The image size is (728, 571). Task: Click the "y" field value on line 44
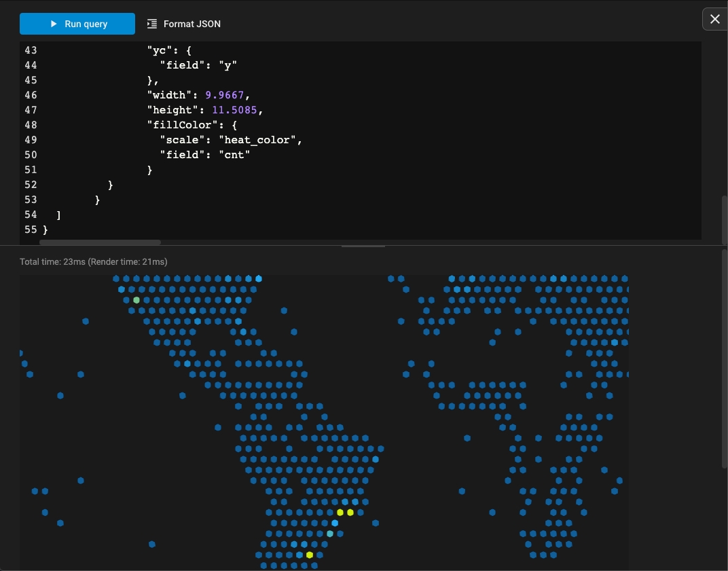coord(227,65)
